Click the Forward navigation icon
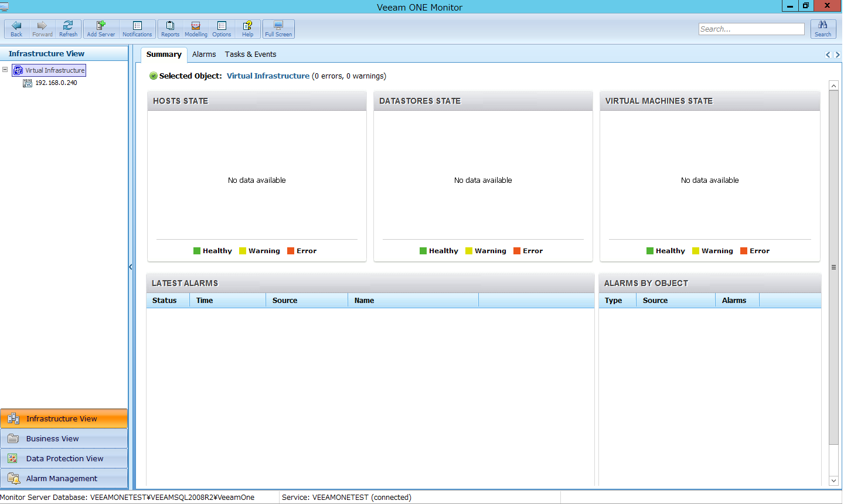Image resolution: width=844 pixels, height=504 pixels. [42, 25]
